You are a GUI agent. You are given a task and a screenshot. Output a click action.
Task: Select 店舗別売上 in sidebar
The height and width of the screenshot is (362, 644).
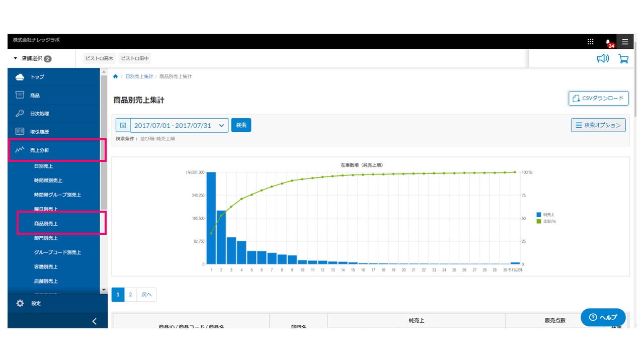click(x=46, y=281)
